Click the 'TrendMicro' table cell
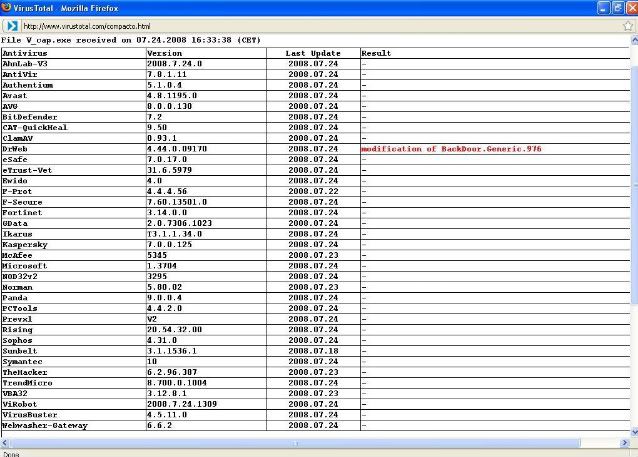The width and height of the screenshot is (638, 457). pyautogui.click(x=74, y=383)
